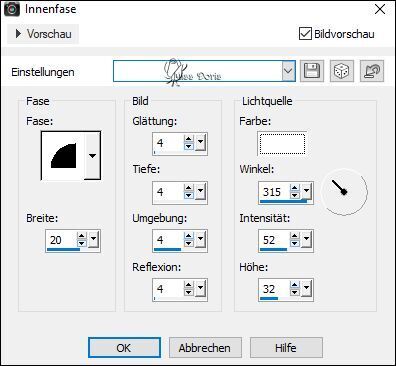
Task: Close the Innenfase dialog
Action: 380,9
